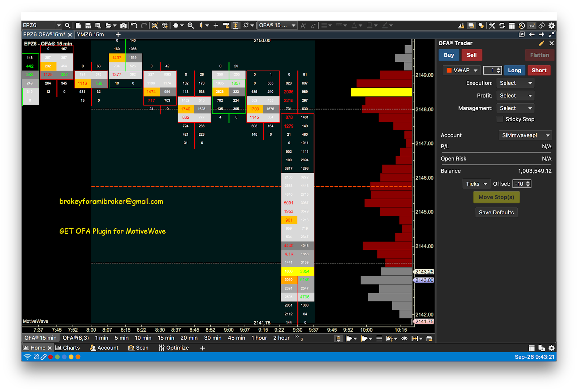
Task: Take a chart screenshot with the camera icon
Action: coord(124,25)
